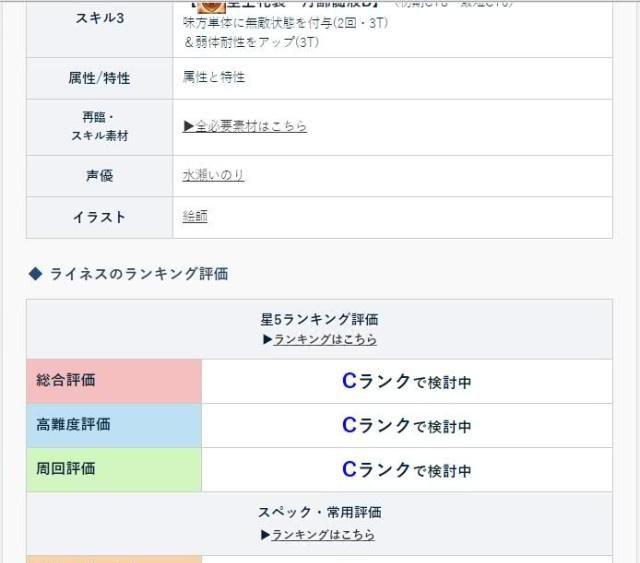Click Cランクで検討中 in the 高難度評価 row
640x563 pixels.
click(x=406, y=425)
